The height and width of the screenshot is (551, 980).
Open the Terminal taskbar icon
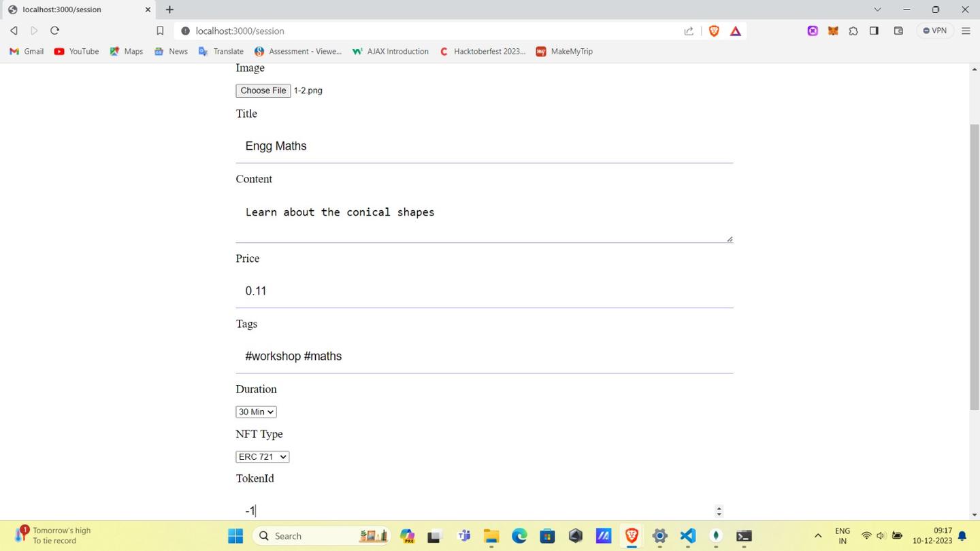tap(744, 536)
